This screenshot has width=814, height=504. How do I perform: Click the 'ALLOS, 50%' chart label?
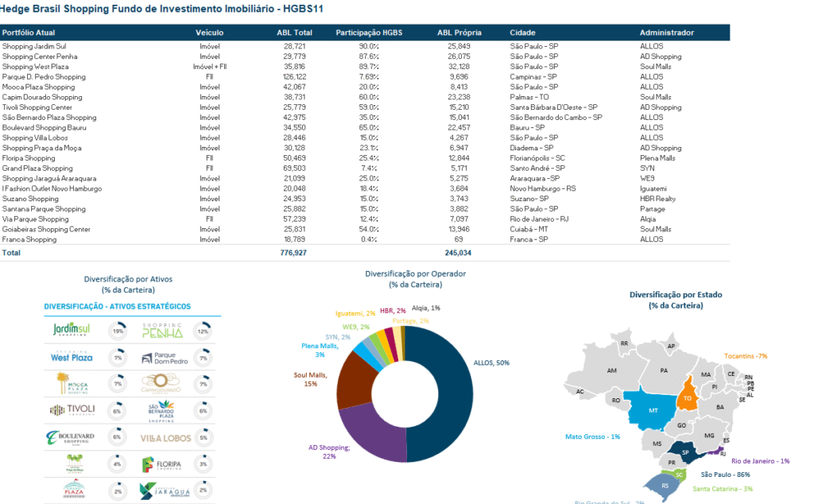pyautogui.click(x=491, y=362)
